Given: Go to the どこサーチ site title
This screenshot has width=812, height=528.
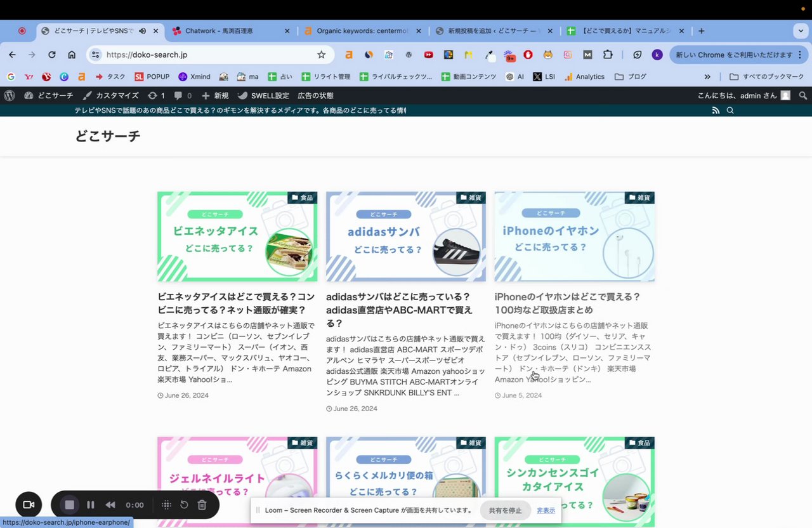Looking at the screenshot, I should click(x=108, y=136).
